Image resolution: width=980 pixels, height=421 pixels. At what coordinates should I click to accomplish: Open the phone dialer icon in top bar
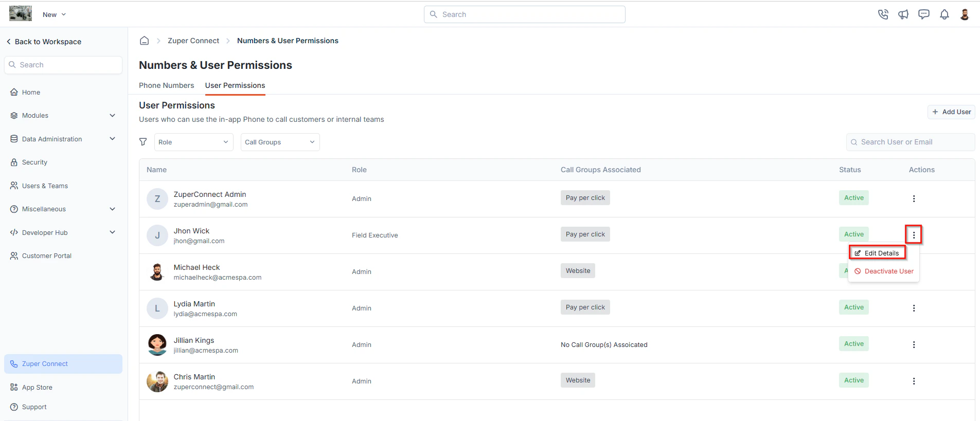point(883,14)
